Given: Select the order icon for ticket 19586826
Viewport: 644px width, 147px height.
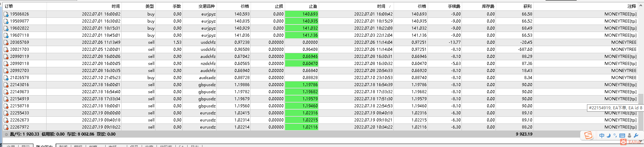Looking at the screenshot, I should point(6,14).
